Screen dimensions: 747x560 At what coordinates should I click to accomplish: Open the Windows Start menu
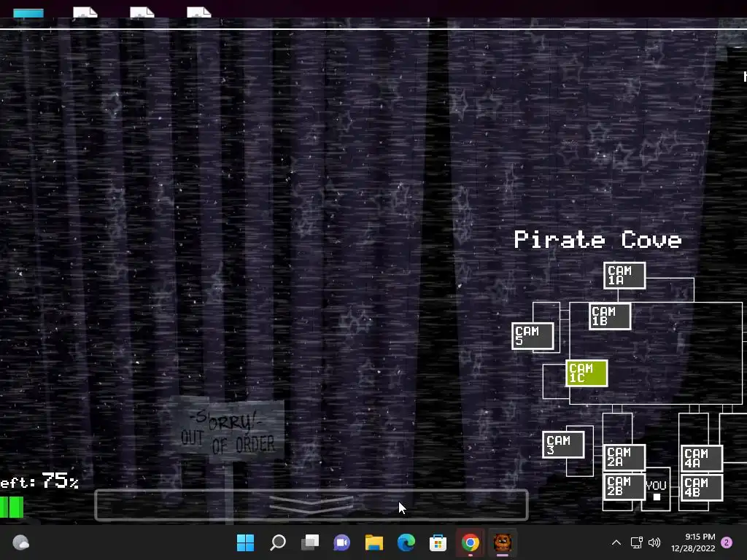pos(245,542)
